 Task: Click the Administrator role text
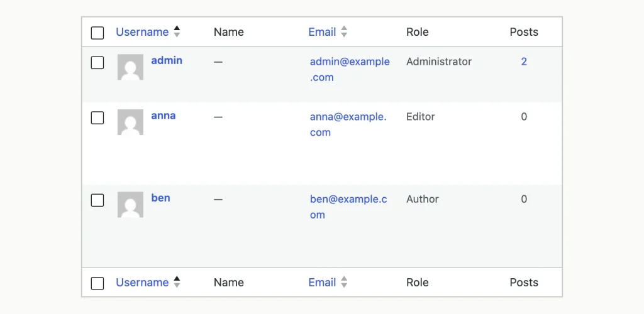tap(439, 62)
